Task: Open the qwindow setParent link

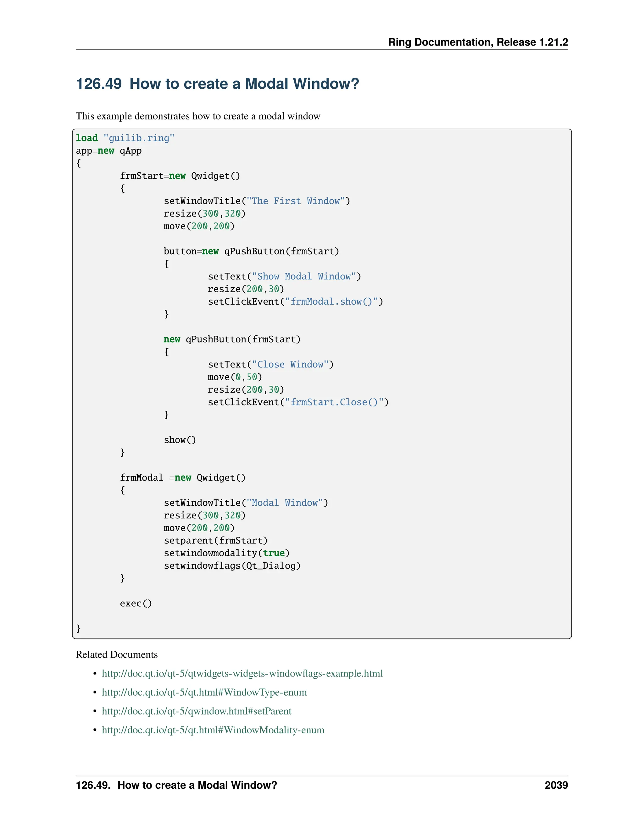Action: (x=197, y=711)
